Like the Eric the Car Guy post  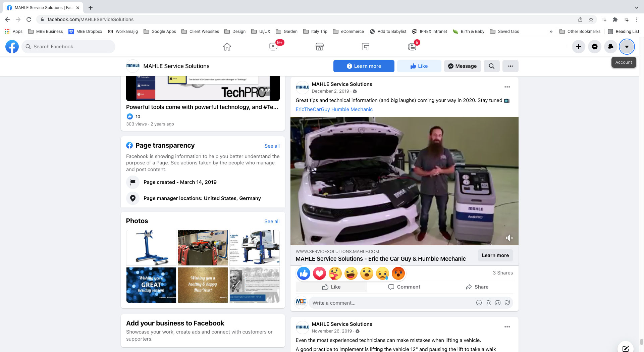[331, 287]
